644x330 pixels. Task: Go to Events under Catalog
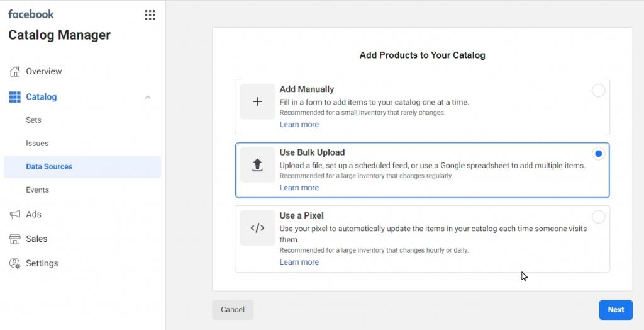[37, 190]
